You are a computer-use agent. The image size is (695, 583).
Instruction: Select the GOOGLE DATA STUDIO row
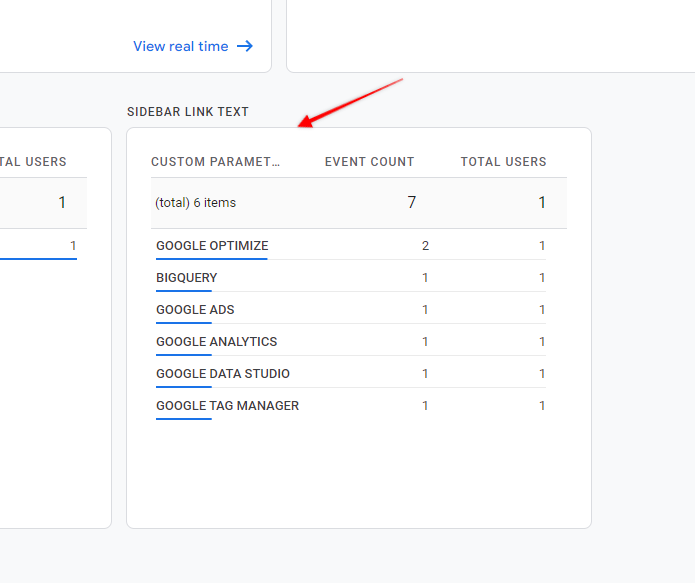tap(351, 373)
